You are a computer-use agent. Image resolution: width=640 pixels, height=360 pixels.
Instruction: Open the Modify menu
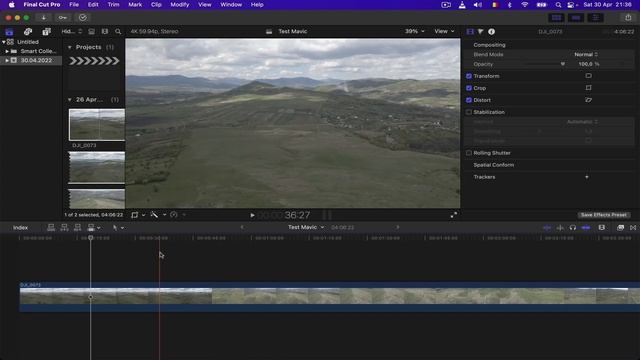point(180,4)
